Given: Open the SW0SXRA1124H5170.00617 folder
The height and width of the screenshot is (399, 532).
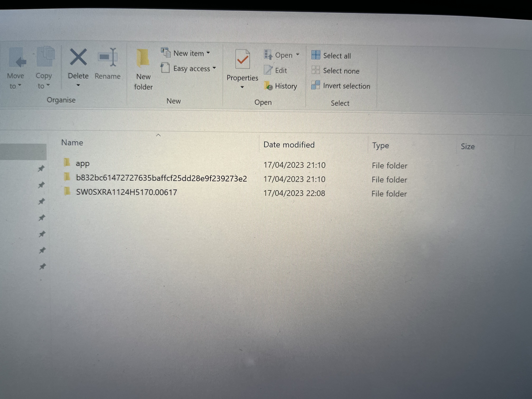Looking at the screenshot, I should click(126, 192).
